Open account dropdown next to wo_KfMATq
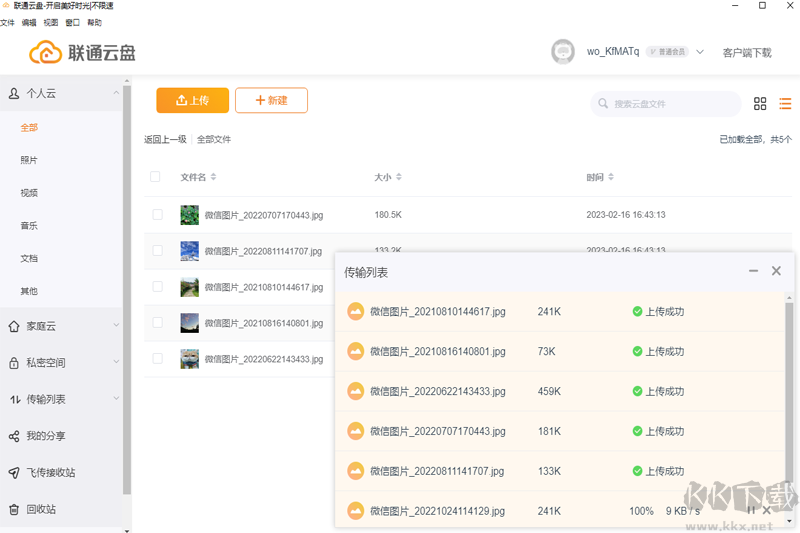800x533 pixels. 700,52
